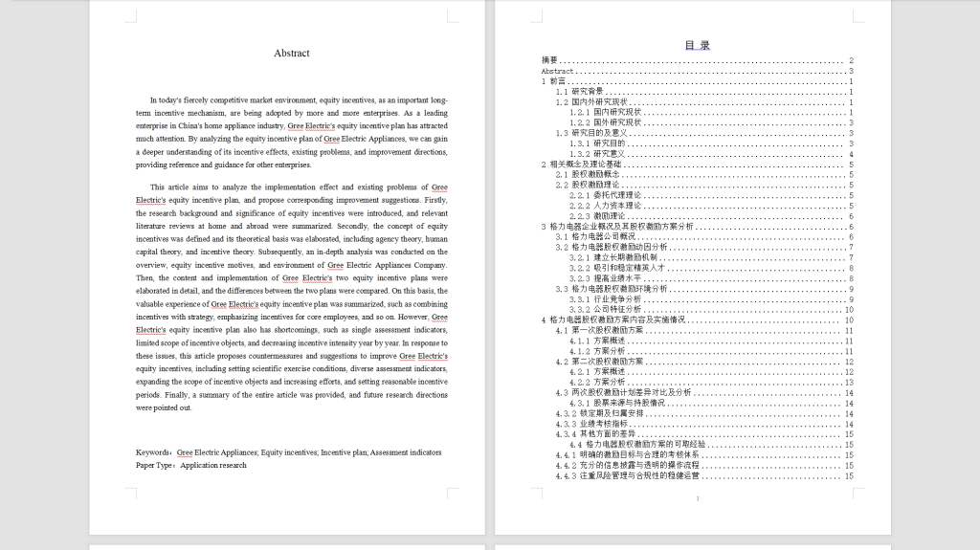980x550 pixels.
Task: Open contents entry '4.3.1 股票来源与持股情况'
Action: (711, 403)
